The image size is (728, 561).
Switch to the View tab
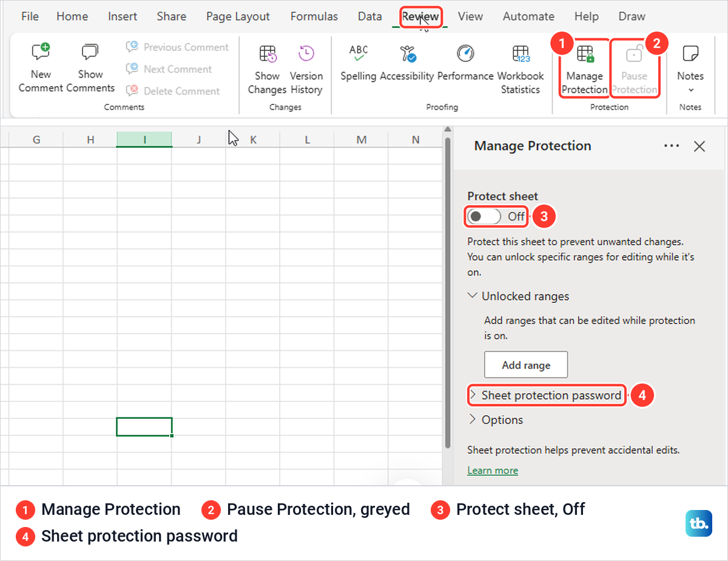470,16
